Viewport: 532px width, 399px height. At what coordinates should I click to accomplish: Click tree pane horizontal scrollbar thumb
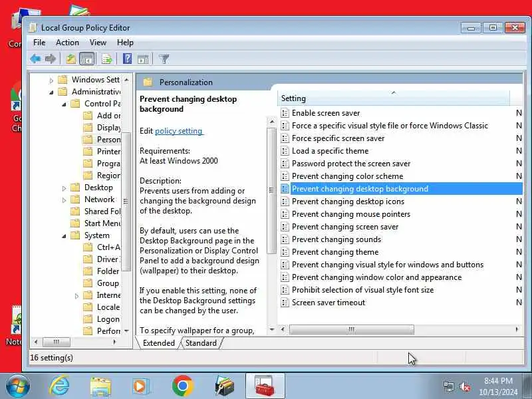click(57, 342)
